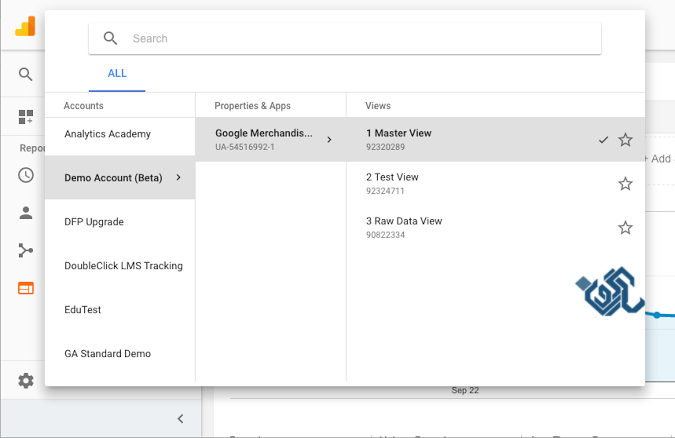Viewport: 675px width, 438px height.
Task: Click view ID 92324711
Action: tap(385, 191)
